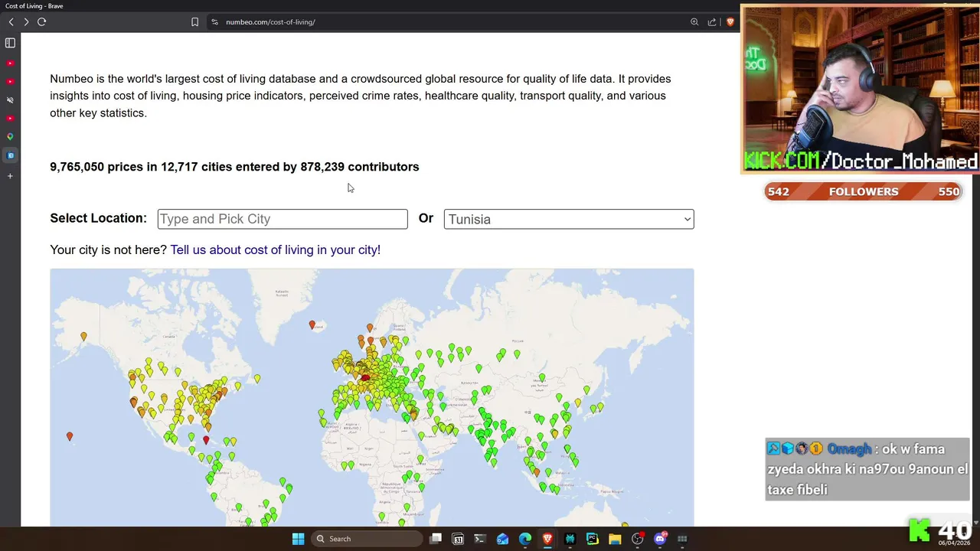Click the Alaska map marker

point(84,337)
